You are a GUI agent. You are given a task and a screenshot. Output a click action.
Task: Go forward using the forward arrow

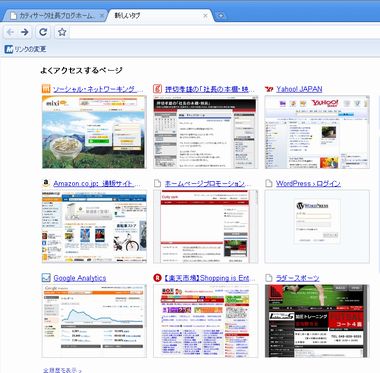(x=24, y=32)
